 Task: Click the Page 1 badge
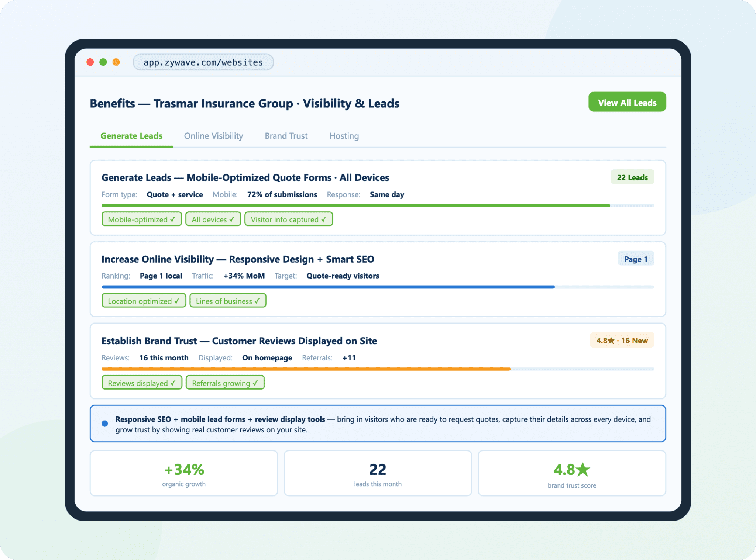point(636,259)
